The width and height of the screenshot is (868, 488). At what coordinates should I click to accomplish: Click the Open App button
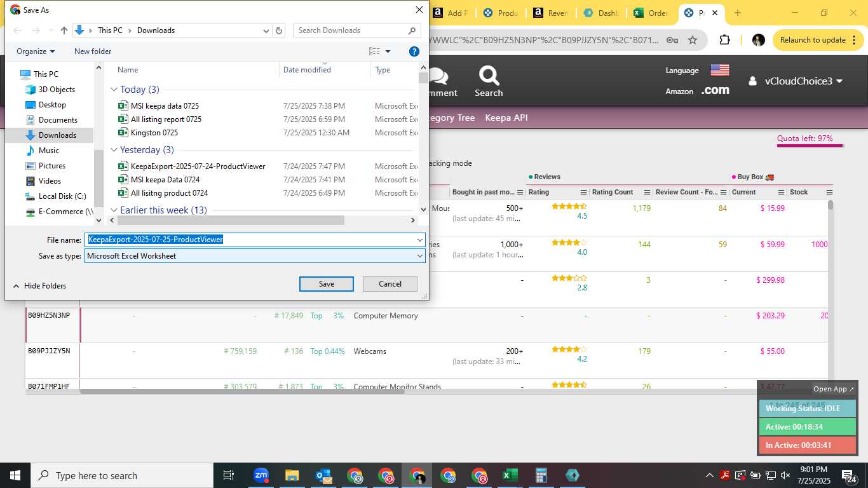tap(834, 389)
